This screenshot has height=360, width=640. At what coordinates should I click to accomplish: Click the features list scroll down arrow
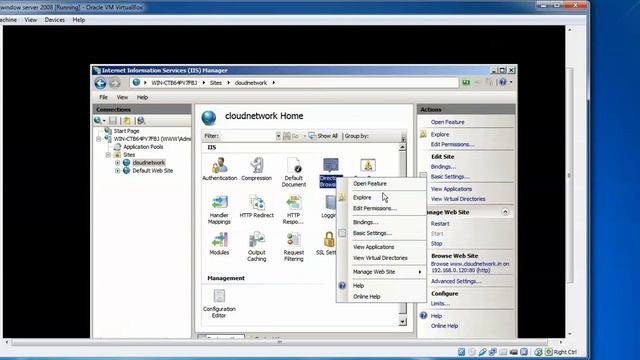pos(402,322)
